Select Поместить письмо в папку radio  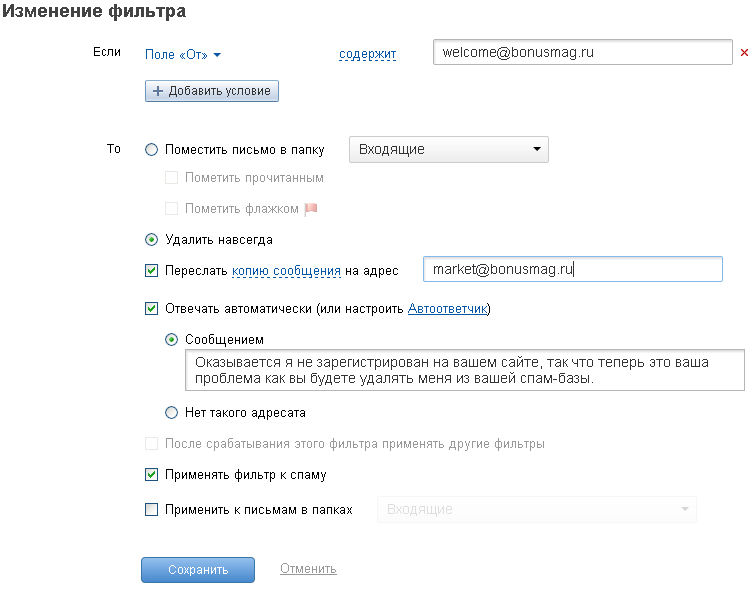pos(151,150)
